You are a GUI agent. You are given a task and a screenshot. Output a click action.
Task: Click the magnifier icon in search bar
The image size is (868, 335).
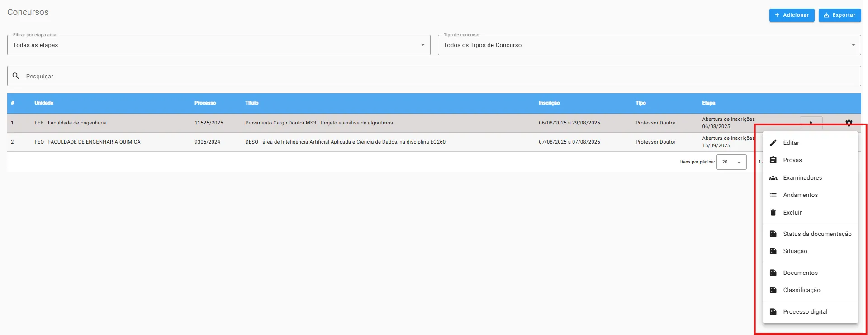point(16,76)
